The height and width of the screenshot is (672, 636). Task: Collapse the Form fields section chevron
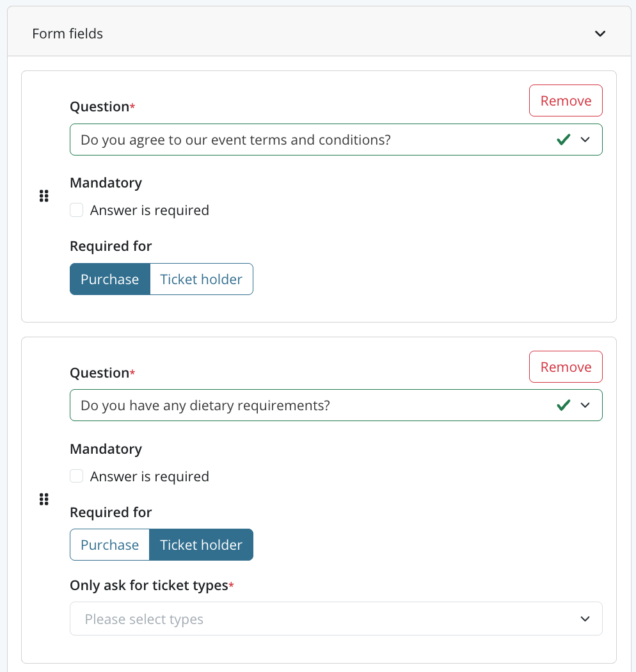point(600,34)
